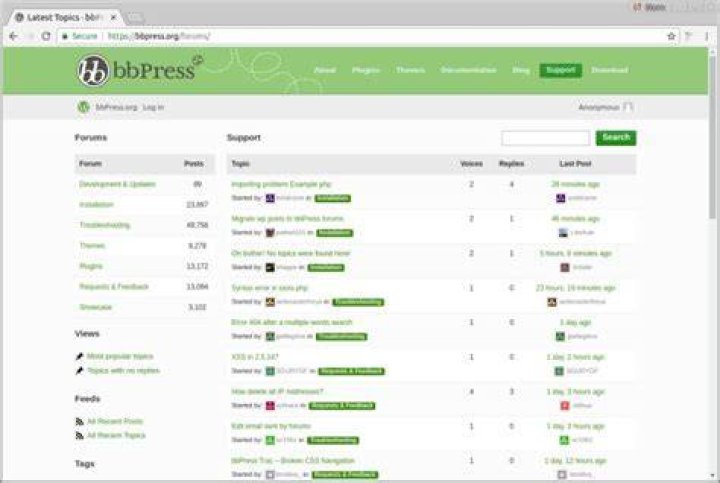Click bbPress.org link in sub-header

tap(116, 107)
